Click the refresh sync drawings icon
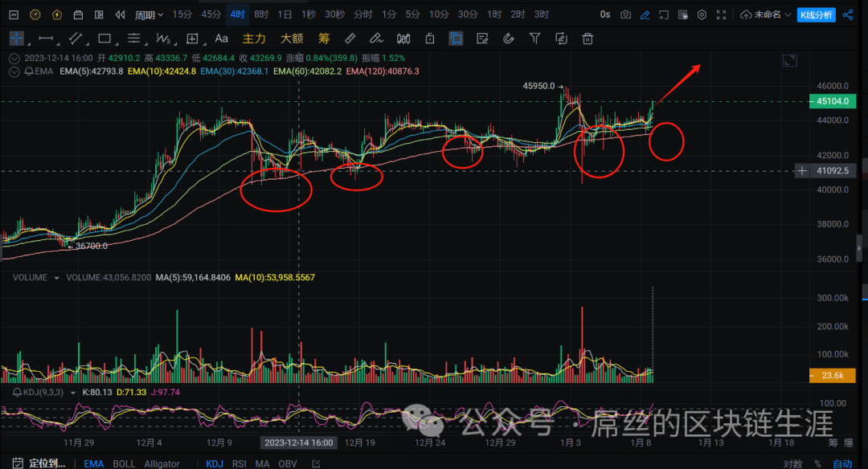Image resolution: width=868 pixels, height=469 pixels. [561, 39]
